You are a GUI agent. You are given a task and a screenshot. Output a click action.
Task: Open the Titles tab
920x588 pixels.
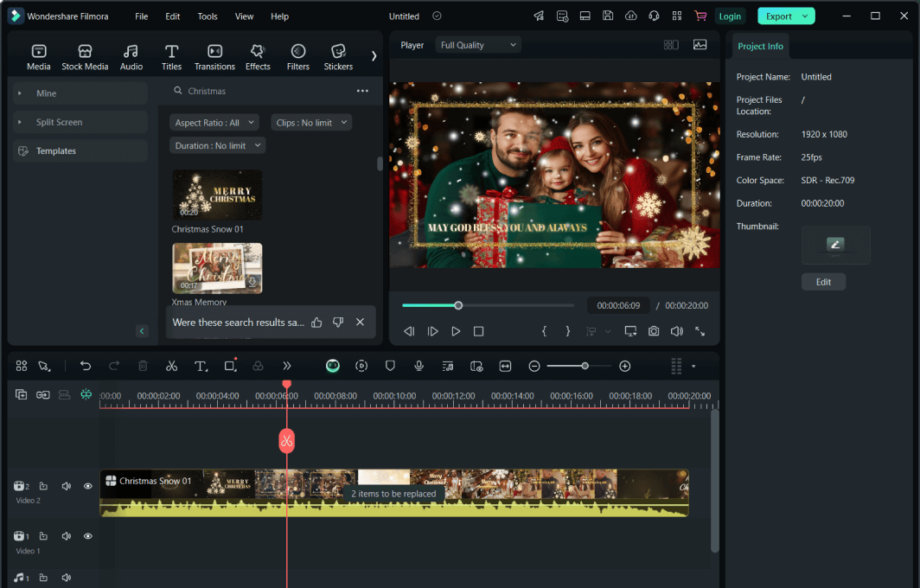(x=171, y=58)
